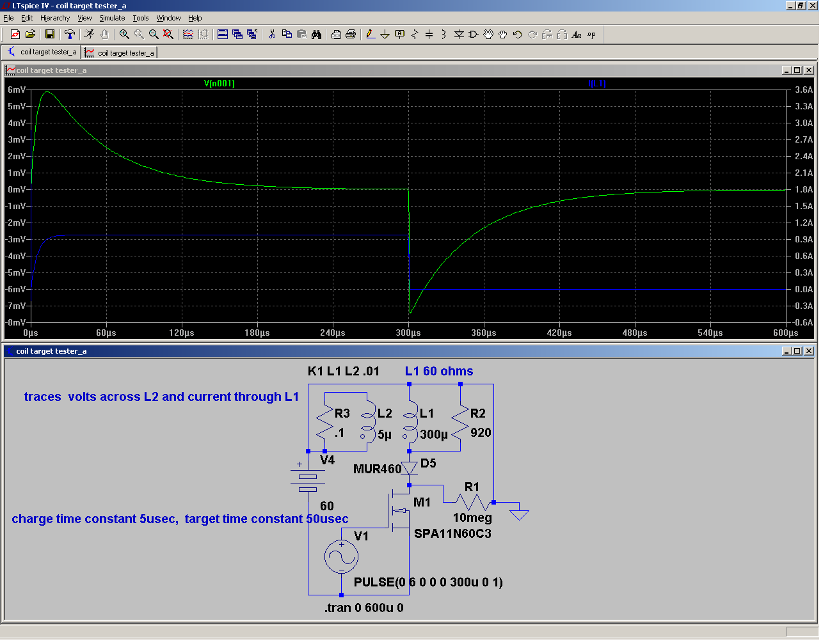Viewport: 823px width, 644px height.
Task: Click the Control Panel hammer icon
Action: (70, 35)
